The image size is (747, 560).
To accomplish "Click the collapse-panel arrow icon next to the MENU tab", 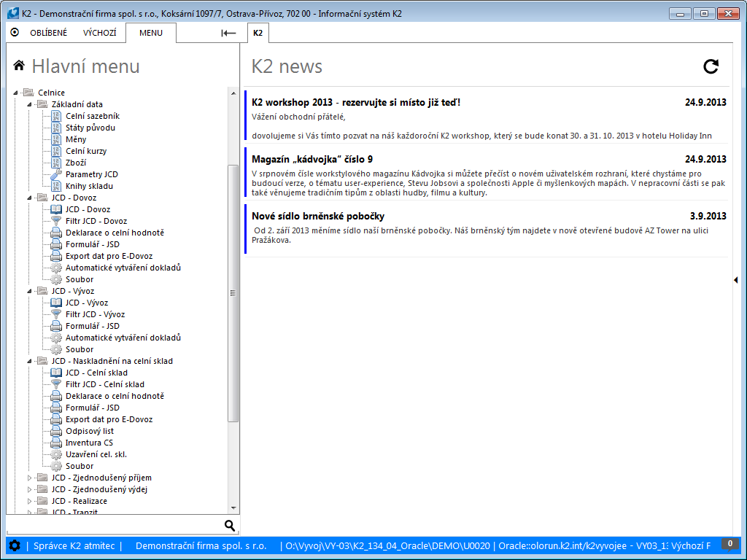I will point(228,33).
